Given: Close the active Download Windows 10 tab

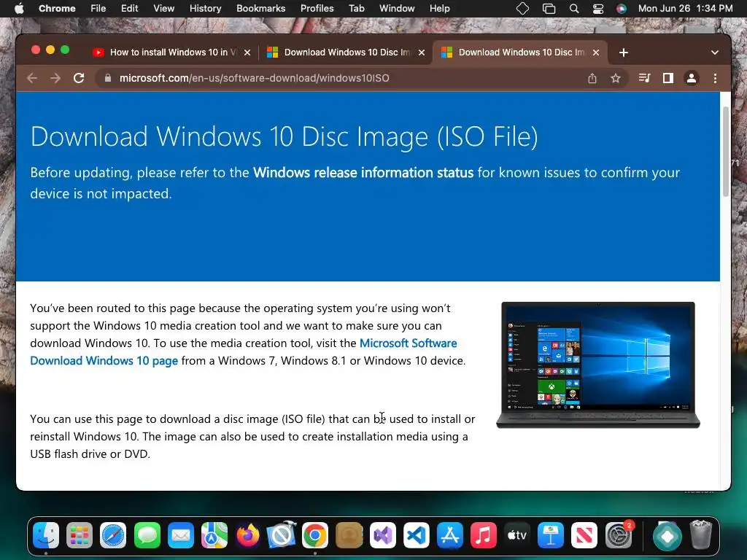Looking at the screenshot, I should [596, 52].
